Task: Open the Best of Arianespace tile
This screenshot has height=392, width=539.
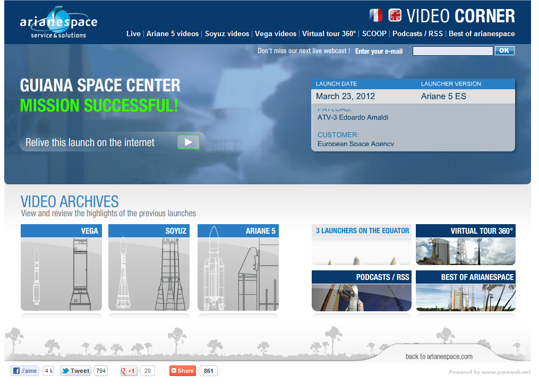Action: [466, 291]
